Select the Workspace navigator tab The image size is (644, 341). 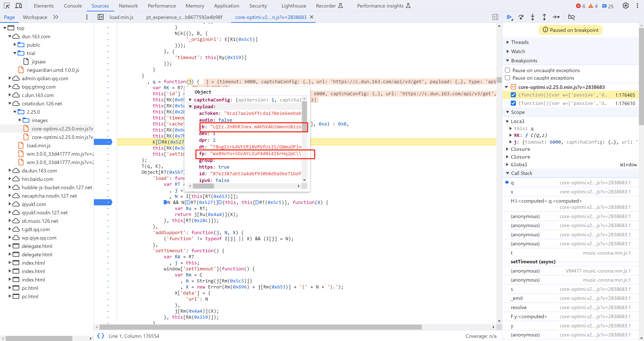coord(35,17)
